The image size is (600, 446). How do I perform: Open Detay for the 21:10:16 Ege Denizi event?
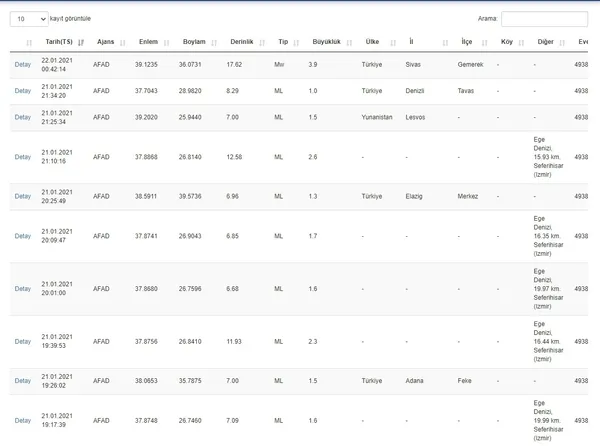point(23,156)
